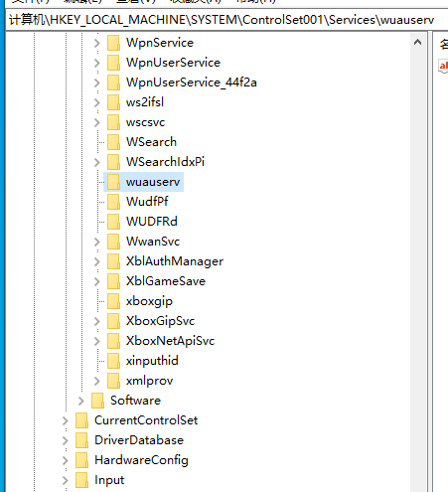Click the ws2ifsl folder icon

coord(113,102)
